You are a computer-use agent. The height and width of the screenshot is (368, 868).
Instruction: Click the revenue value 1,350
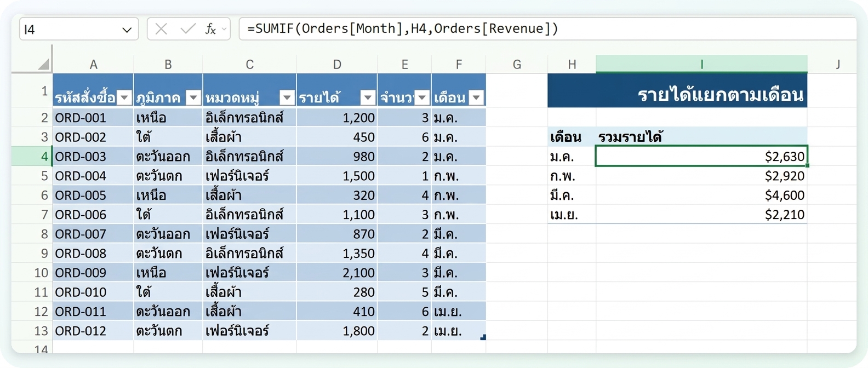pyautogui.click(x=337, y=254)
